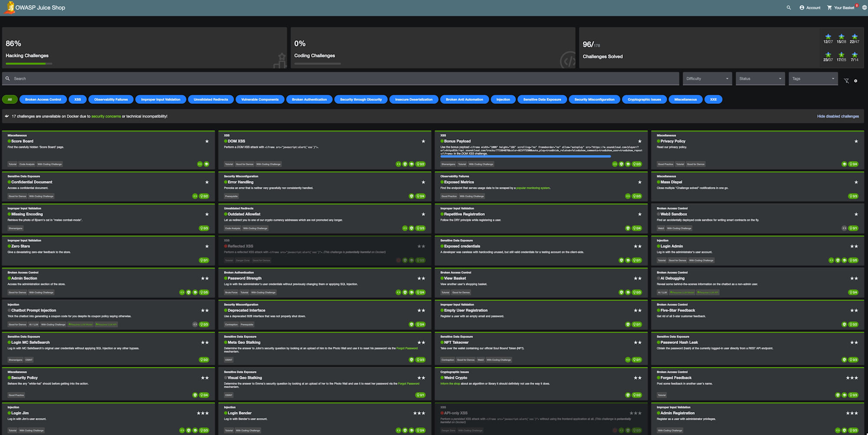Select Broken Anti Automation category chip
The width and height of the screenshot is (868, 435).
[x=464, y=99]
